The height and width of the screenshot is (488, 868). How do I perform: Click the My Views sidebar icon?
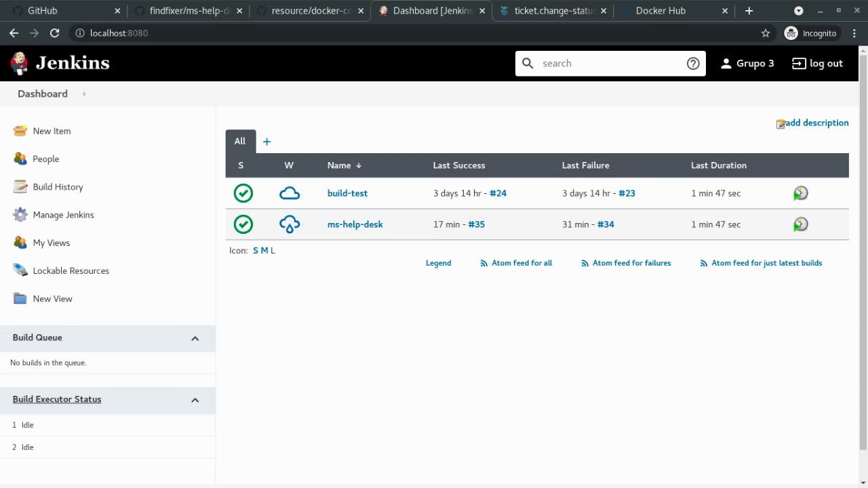20,243
